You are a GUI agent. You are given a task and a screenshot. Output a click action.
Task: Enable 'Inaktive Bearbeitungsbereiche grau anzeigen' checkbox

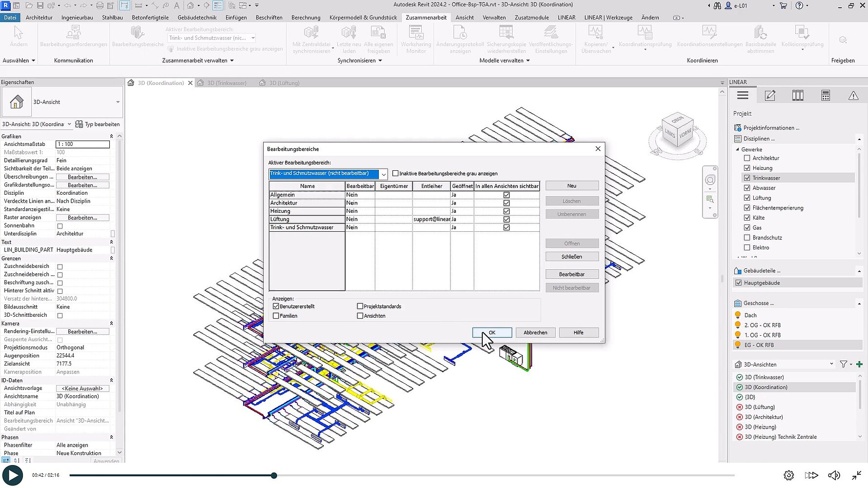395,174
